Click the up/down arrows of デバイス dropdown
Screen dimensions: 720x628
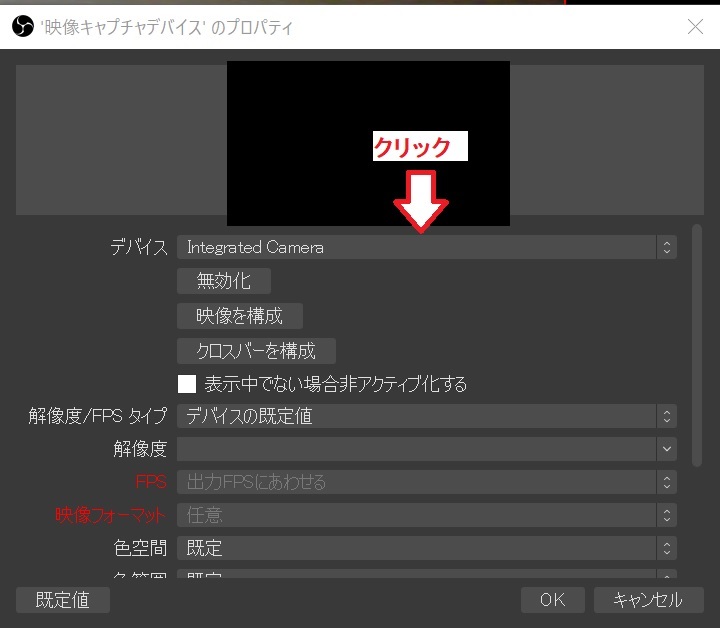pyautogui.click(x=667, y=247)
